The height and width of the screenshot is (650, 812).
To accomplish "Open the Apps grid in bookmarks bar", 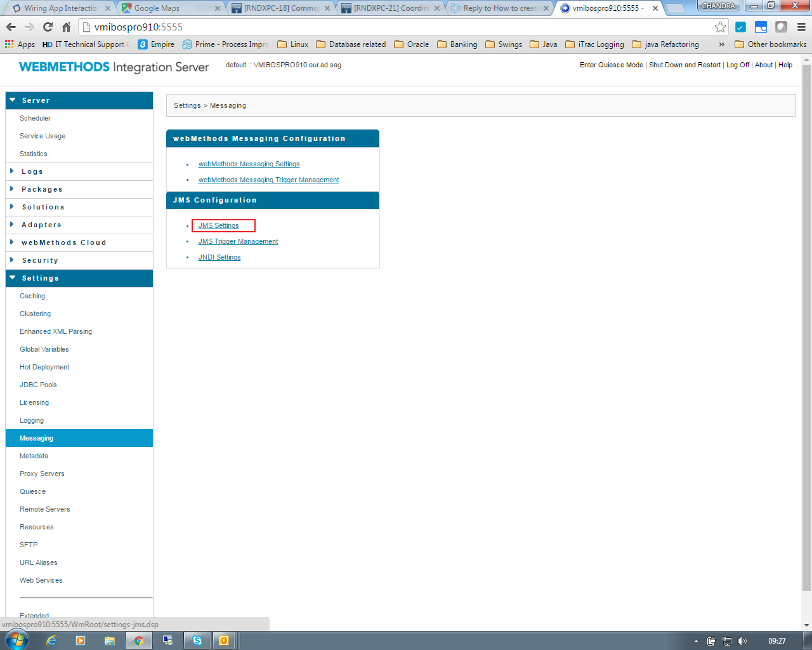I will (20, 44).
